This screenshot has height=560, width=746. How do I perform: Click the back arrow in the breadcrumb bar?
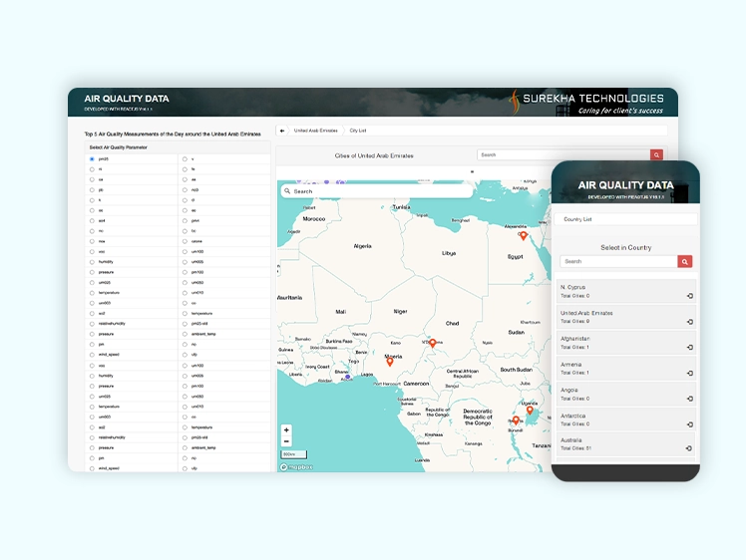282,131
